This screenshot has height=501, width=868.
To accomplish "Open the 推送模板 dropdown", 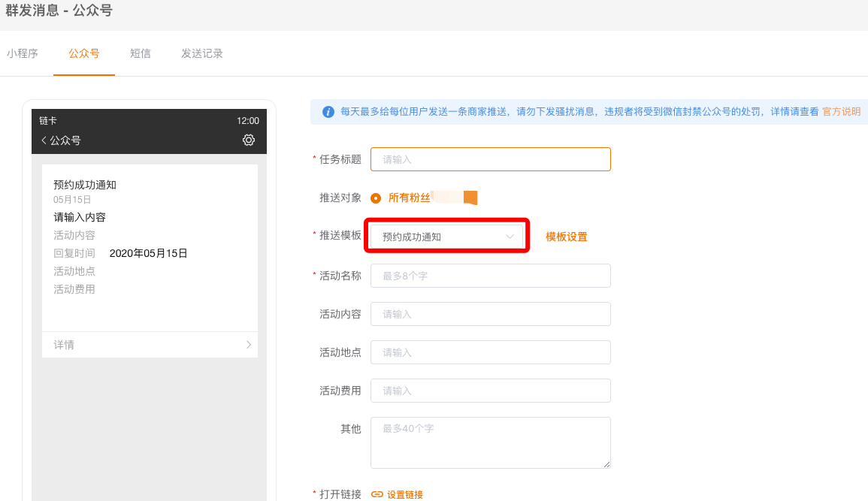I will point(446,237).
